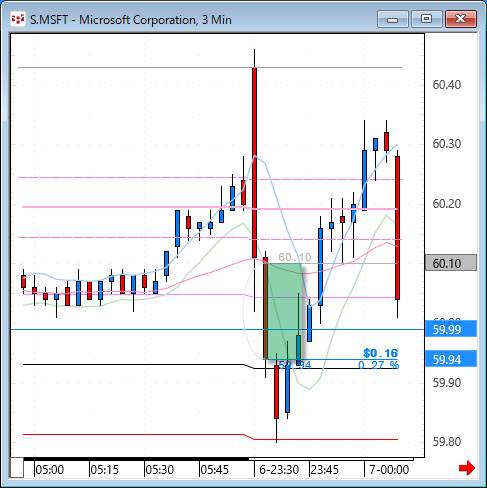Click the gray 60.10 label above the rectangle
Screen dimensions: 487x488
pyautogui.click(x=295, y=257)
